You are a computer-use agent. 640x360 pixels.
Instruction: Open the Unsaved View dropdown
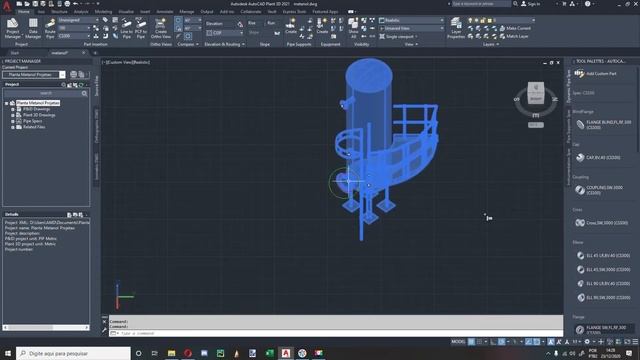click(x=411, y=28)
